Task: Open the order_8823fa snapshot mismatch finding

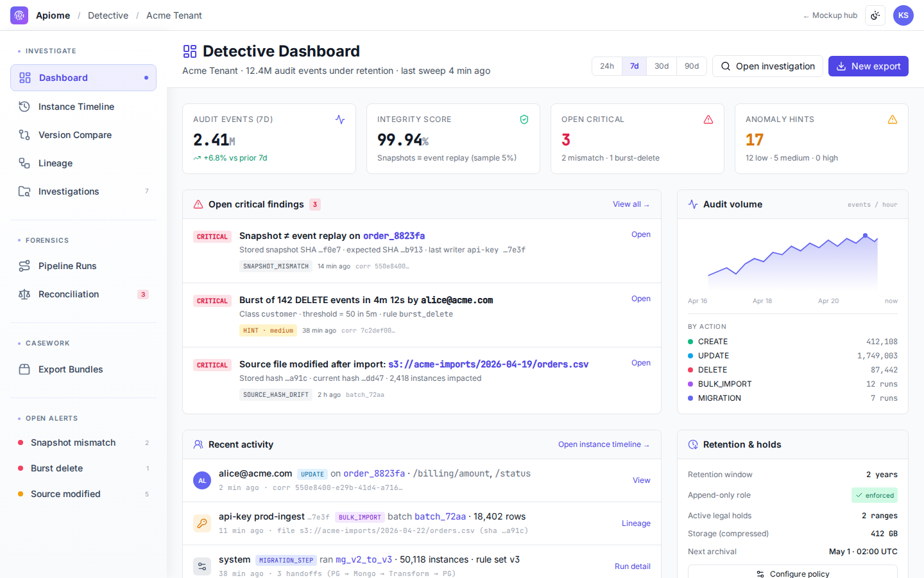Action: point(641,234)
